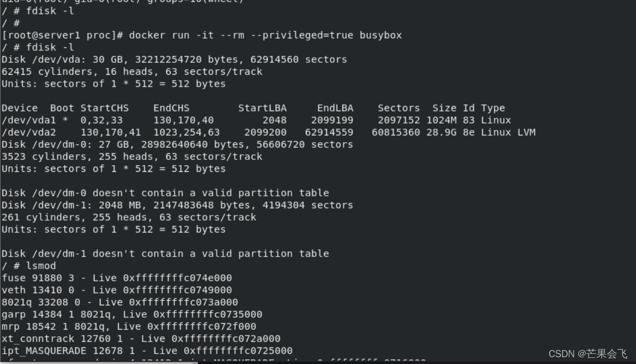Click the xt_conntrack module line
This screenshot has height=364, width=636.
click(x=141, y=339)
